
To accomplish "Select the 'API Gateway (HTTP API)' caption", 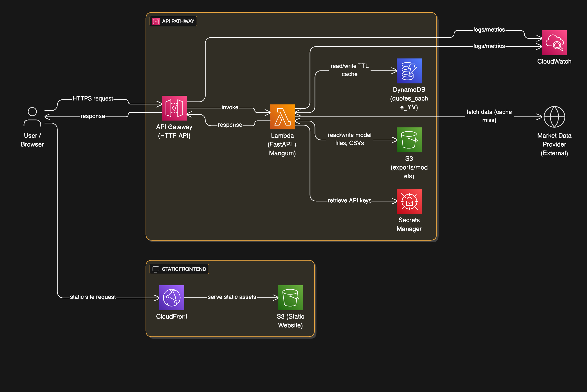I will click(x=174, y=131).
